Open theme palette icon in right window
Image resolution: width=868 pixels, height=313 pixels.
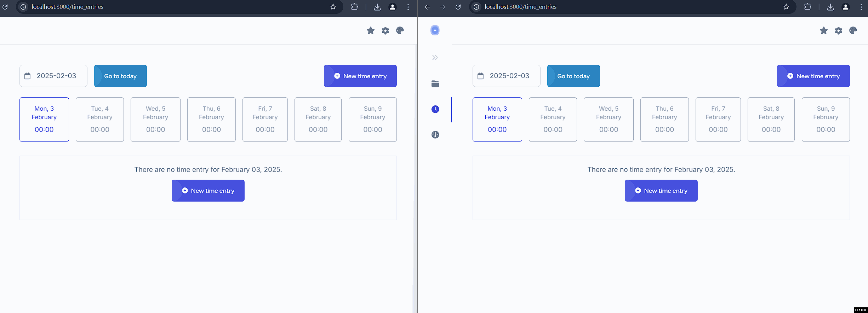pos(853,30)
